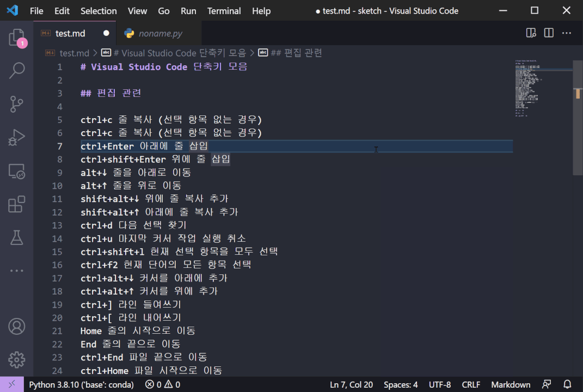Click heading '# Visual Studio Code 단축키 모음'

point(164,67)
